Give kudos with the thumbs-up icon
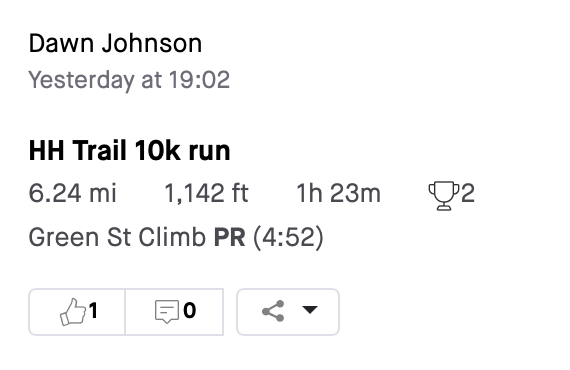The height and width of the screenshot is (370, 570). tap(73, 311)
